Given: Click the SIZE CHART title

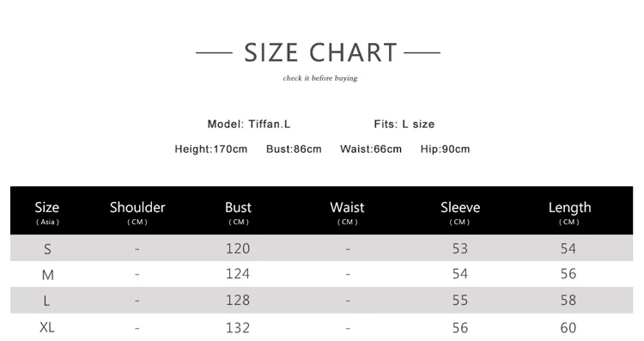Looking at the screenshot, I should click(320, 52).
